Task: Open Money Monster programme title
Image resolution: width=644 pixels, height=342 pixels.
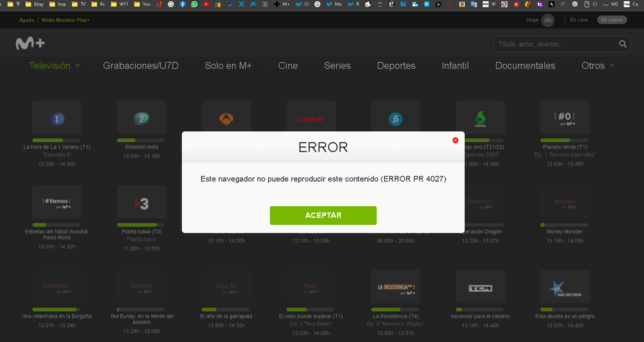Action: tap(565, 232)
